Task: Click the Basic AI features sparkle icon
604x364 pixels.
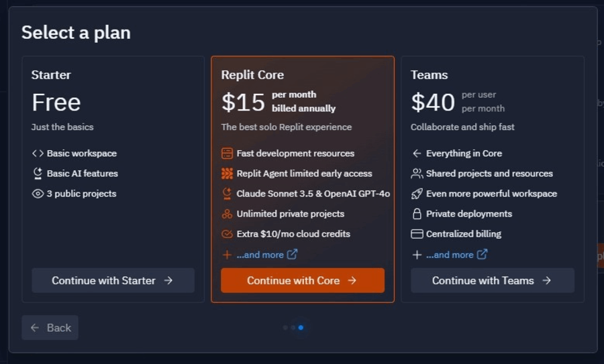Action: (38, 174)
